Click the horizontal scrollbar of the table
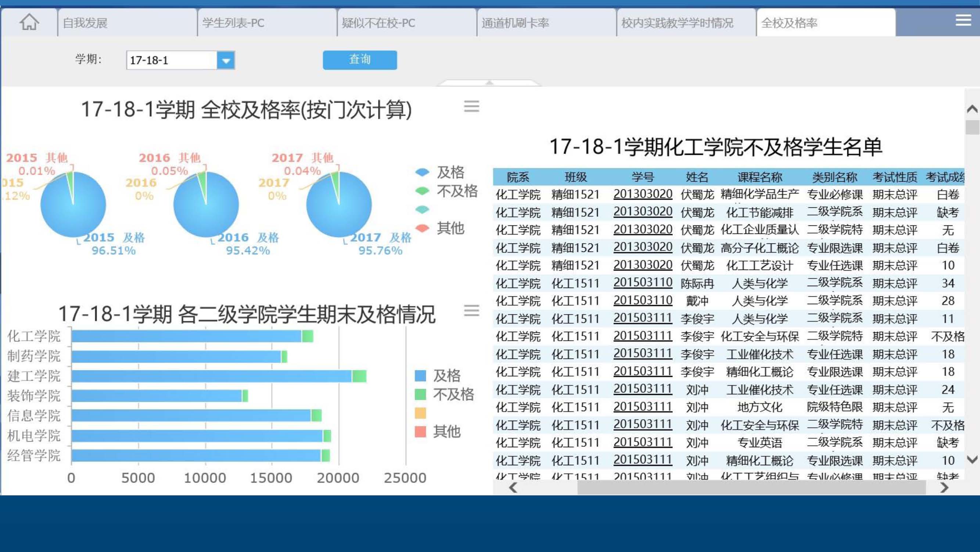 tap(751, 488)
